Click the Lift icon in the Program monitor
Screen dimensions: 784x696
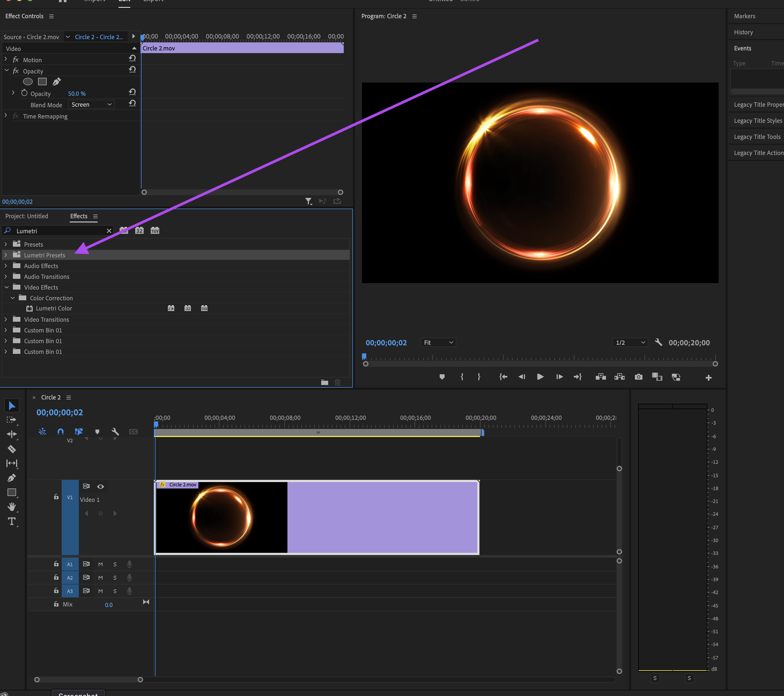click(601, 377)
